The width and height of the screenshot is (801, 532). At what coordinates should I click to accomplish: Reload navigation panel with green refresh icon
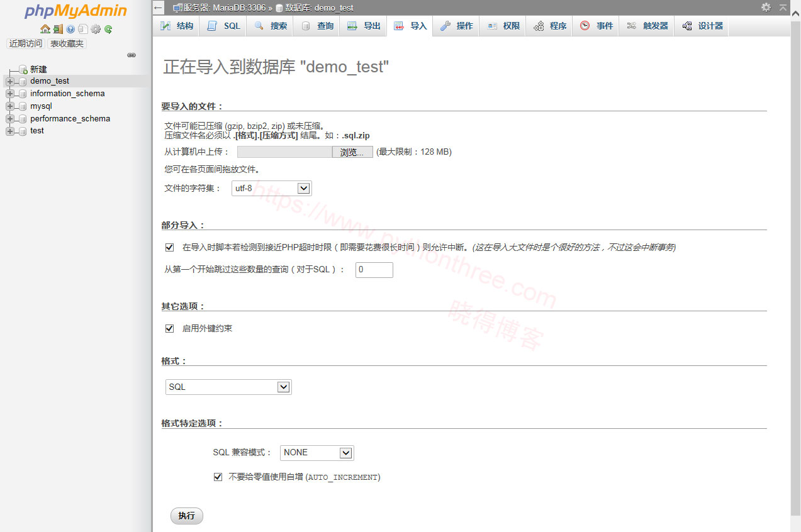point(108,29)
